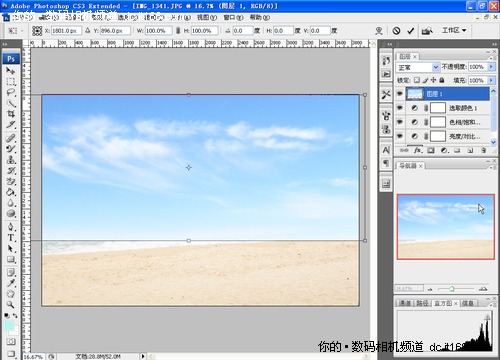Click the reference point locator grid

(x=37, y=31)
